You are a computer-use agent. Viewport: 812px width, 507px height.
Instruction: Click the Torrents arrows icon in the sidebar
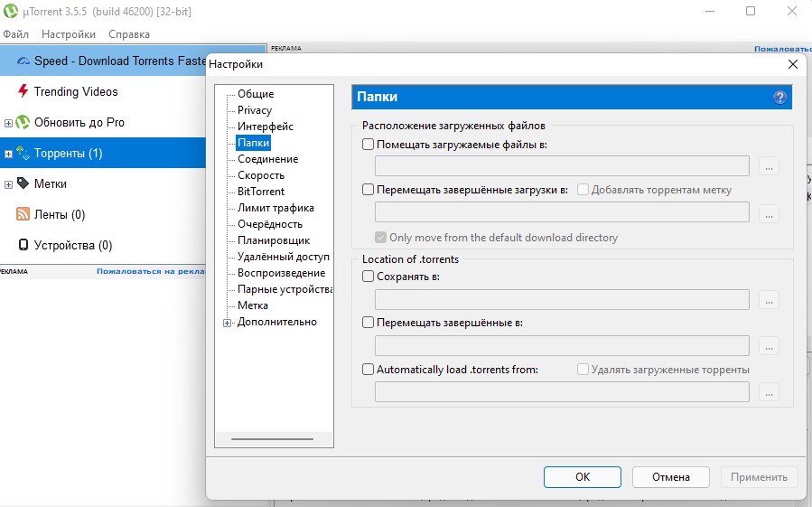[x=23, y=153]
